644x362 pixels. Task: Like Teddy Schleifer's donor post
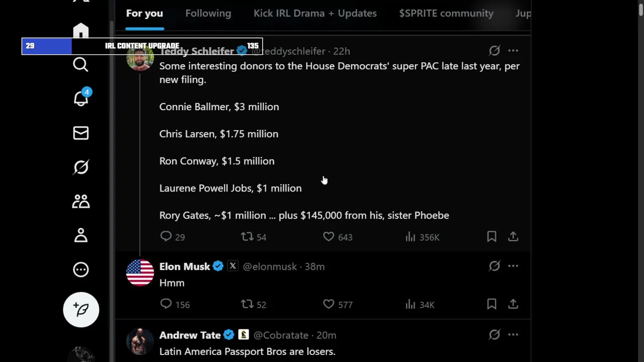pos(329,236)
